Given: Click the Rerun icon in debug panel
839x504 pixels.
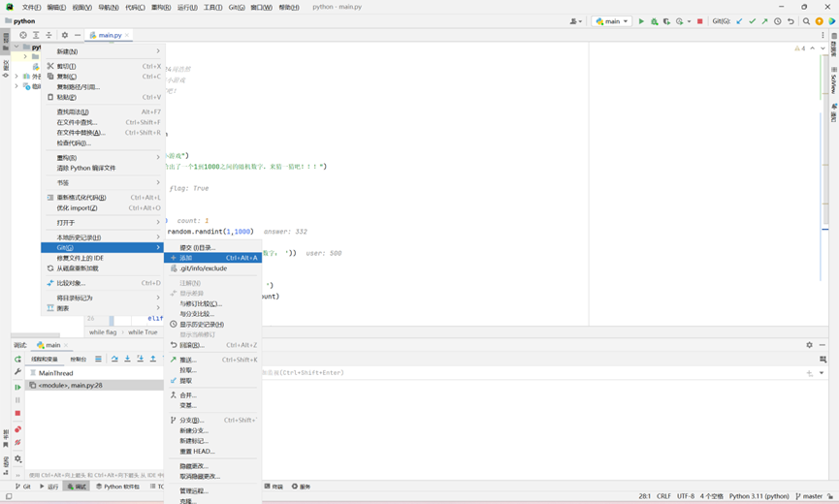Looking at the screenshot, I should [17, 360].
